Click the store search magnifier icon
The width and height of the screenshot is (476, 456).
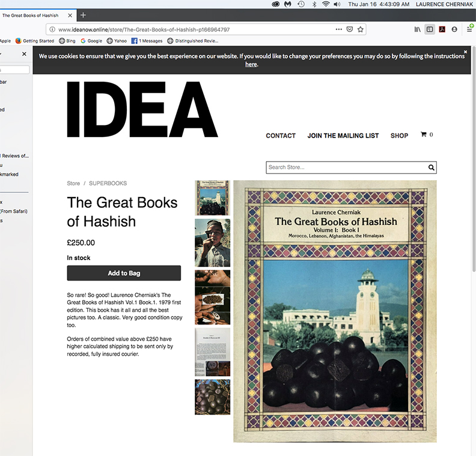(x=431, y=168)
